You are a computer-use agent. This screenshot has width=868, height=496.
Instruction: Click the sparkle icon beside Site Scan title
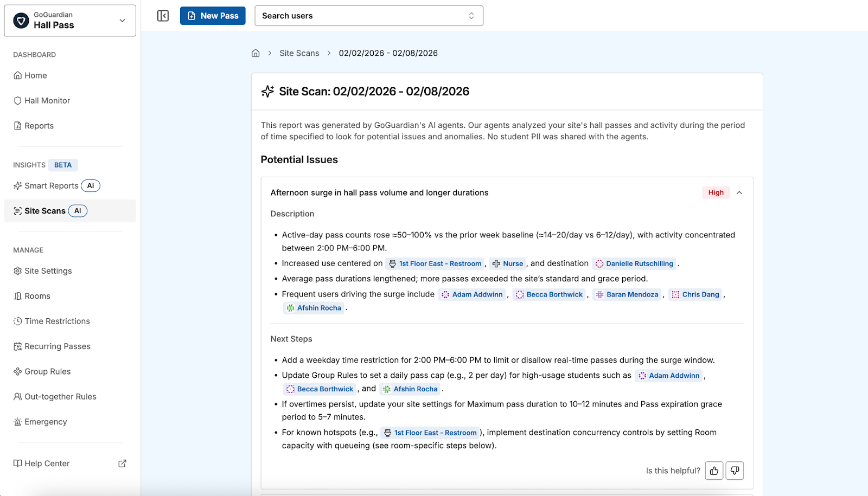pos(267,91)
